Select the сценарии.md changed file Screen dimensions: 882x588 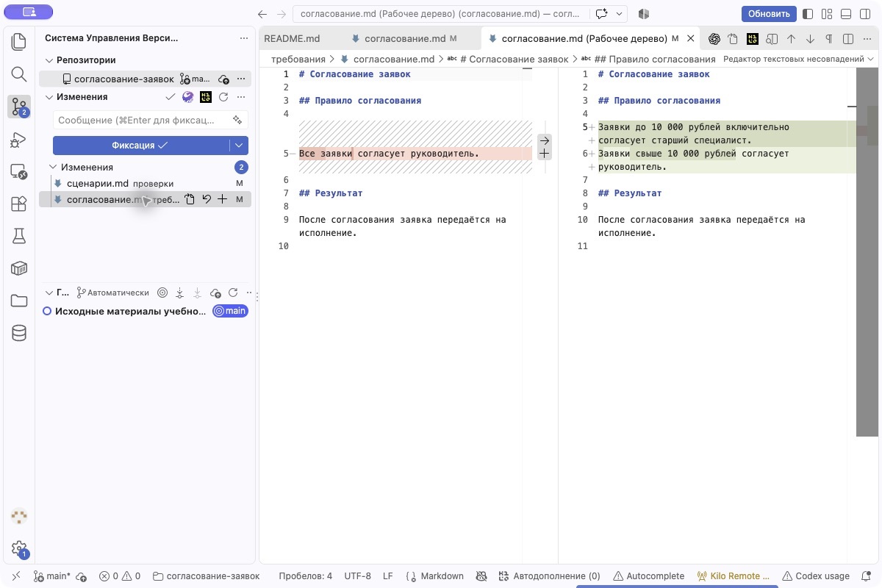click(145, 183)
